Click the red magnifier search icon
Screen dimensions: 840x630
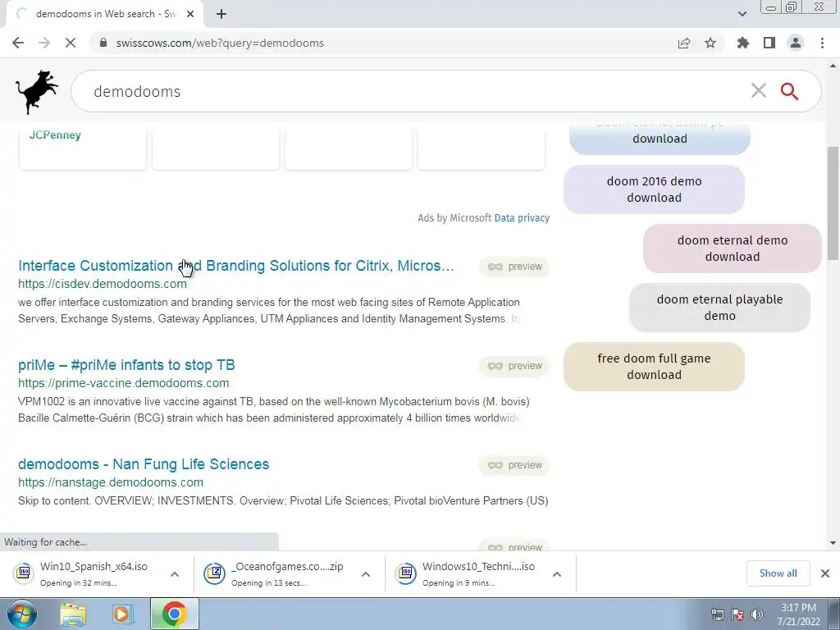coord(789,91)
